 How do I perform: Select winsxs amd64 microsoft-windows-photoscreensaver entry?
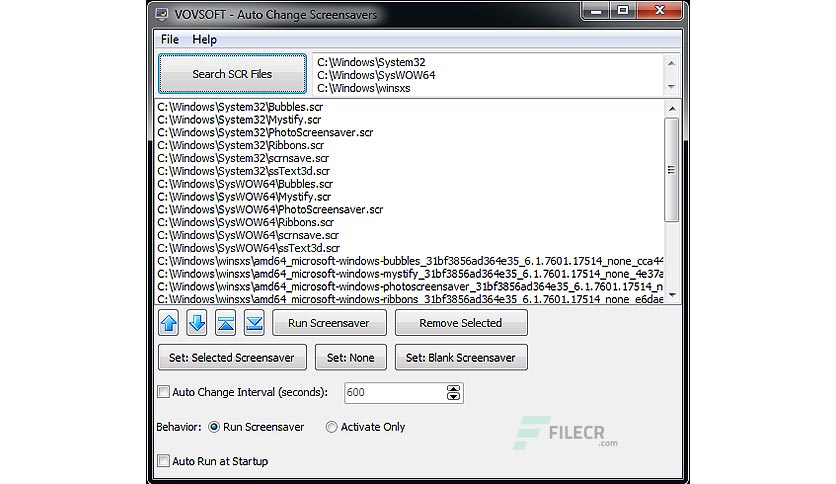(410, 286)
